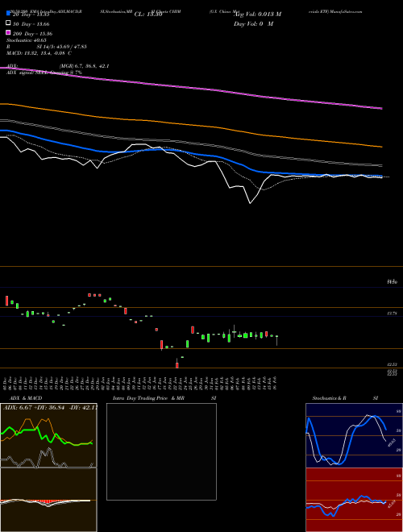Open the MACD histogram chart panel

tap(48, 500)
